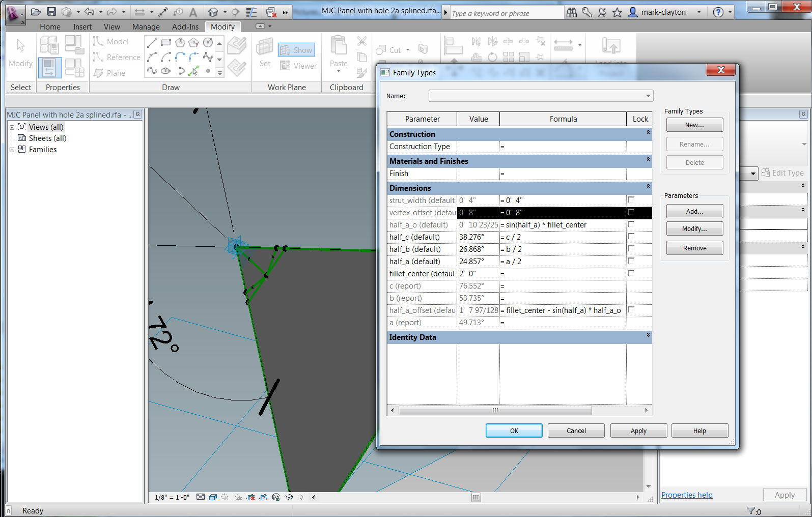Click the Add... parameter button
Viewport: 812px width, 517px height.
point(694,211)
